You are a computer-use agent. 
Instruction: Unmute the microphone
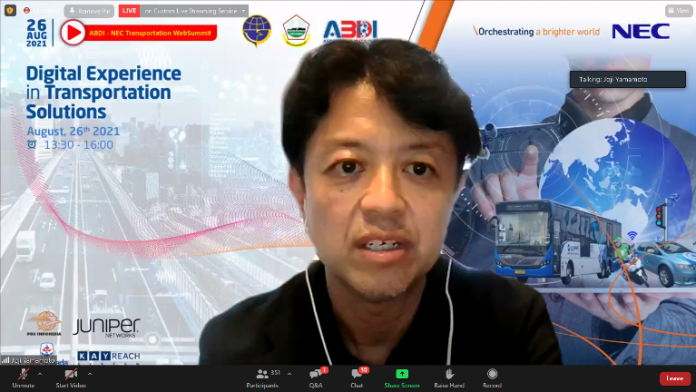click(23, 378)
